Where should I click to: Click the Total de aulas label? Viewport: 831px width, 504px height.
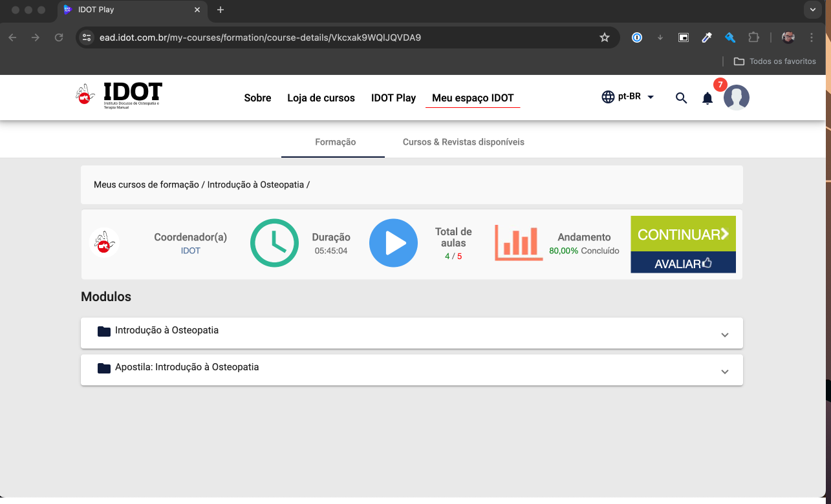(453, 237)
